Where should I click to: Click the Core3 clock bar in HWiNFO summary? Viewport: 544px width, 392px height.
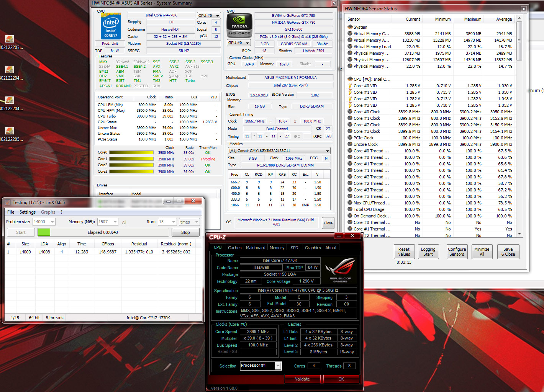[132, 172]
